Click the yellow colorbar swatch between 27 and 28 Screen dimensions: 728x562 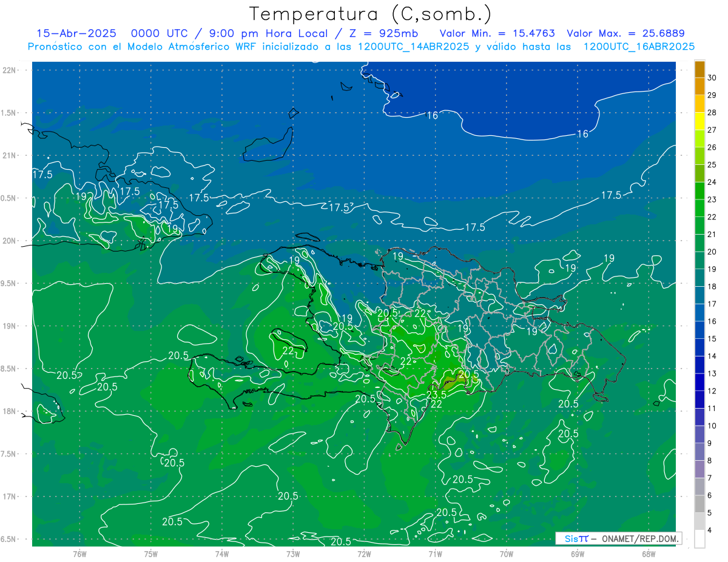700,121
